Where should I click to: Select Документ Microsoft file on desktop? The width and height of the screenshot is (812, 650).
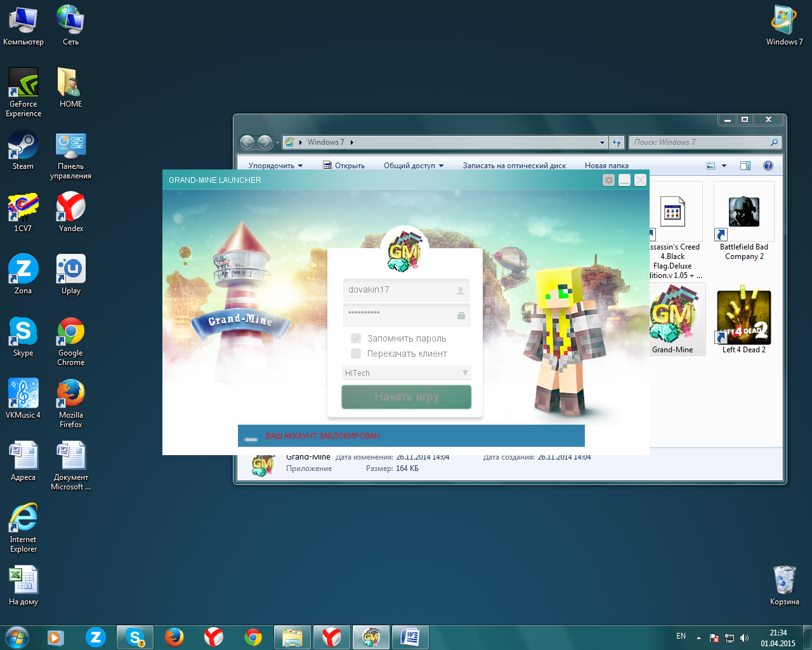click(x=70, y=466)
